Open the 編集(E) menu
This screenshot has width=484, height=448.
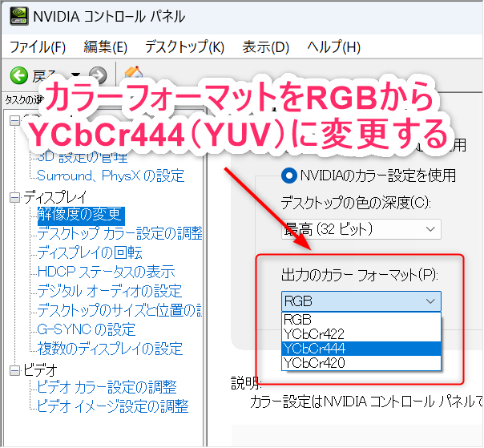click(x=105, y=47)
